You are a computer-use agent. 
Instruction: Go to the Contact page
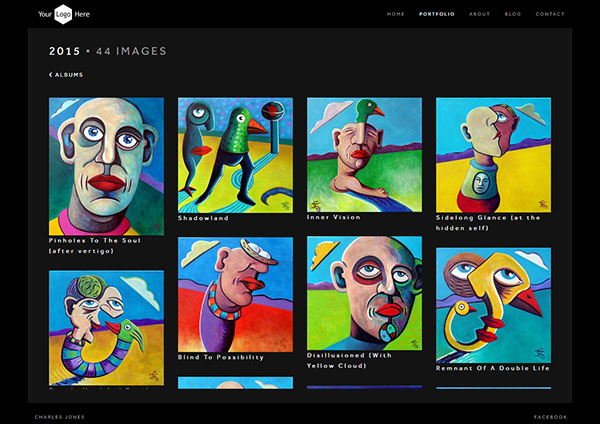click(550, 14)
